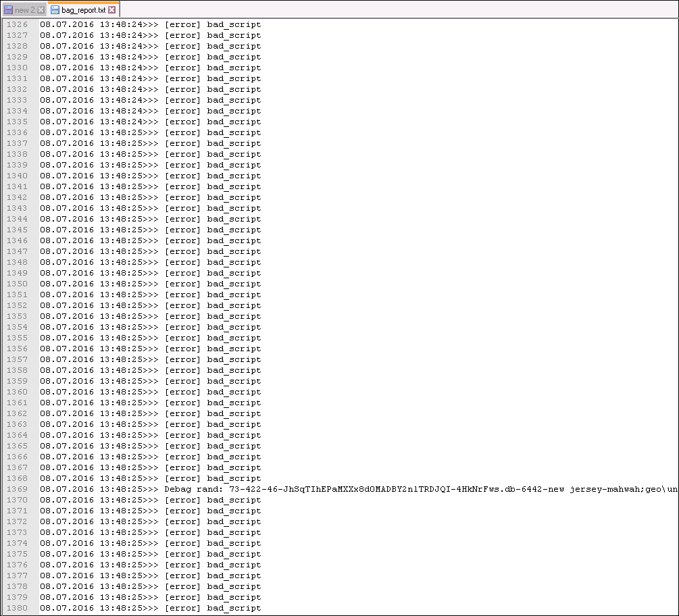The image size is (679, 616).
Task: Select the bag_report.txt tab
Action: pos(83,9)
